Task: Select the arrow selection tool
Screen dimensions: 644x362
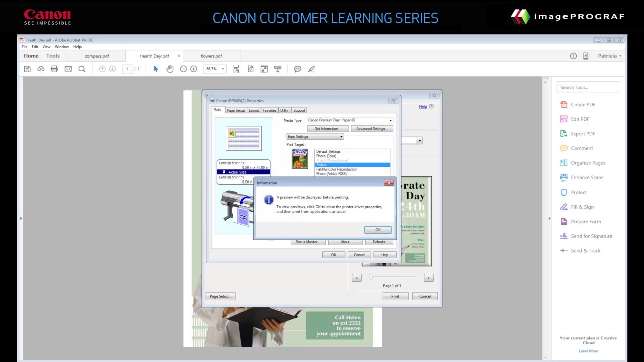Action: (156, 69)
